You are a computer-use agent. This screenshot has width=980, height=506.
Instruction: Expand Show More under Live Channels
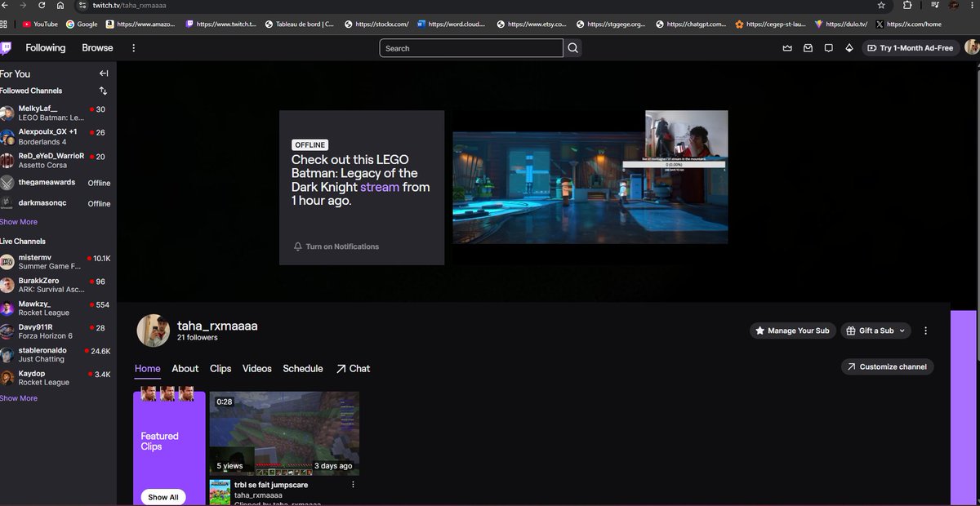coord(19,398)
